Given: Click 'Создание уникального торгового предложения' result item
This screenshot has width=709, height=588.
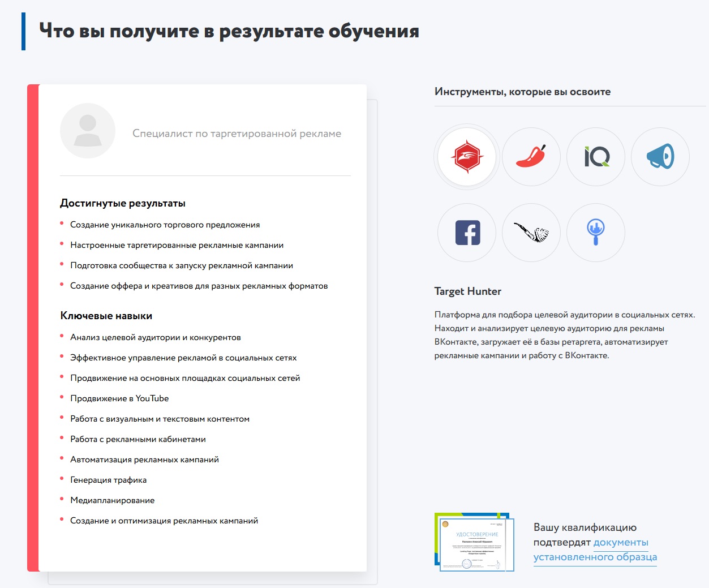Looking at the screenshot, I should [165, 225].
